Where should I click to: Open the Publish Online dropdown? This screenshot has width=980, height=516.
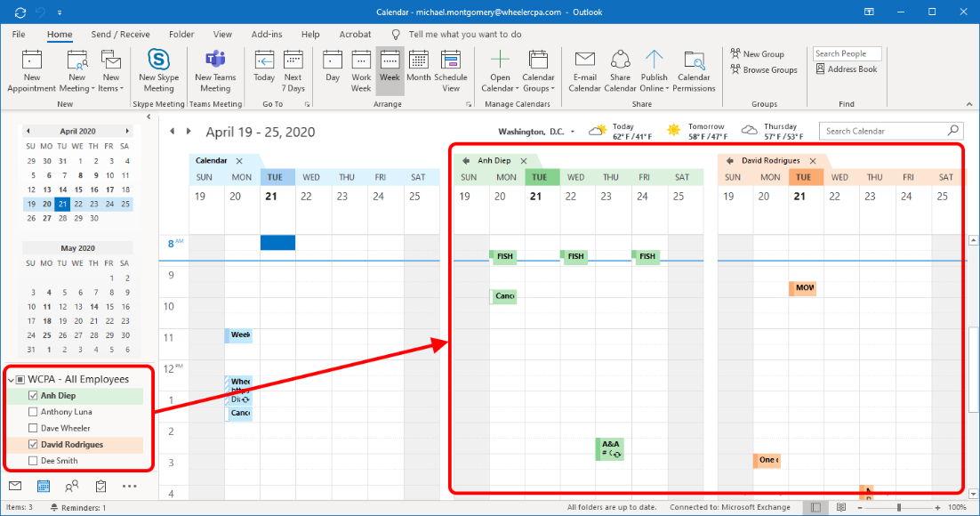(x=654, y=71)
